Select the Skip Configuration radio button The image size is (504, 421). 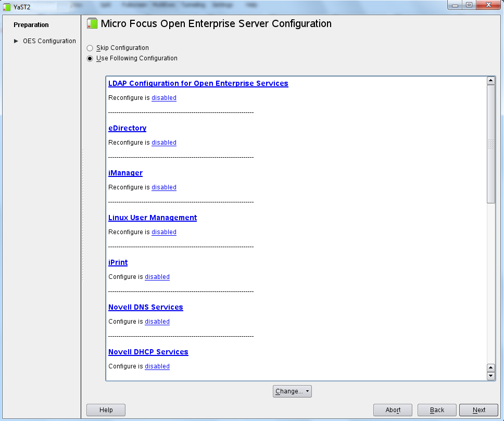coord(90,48)
